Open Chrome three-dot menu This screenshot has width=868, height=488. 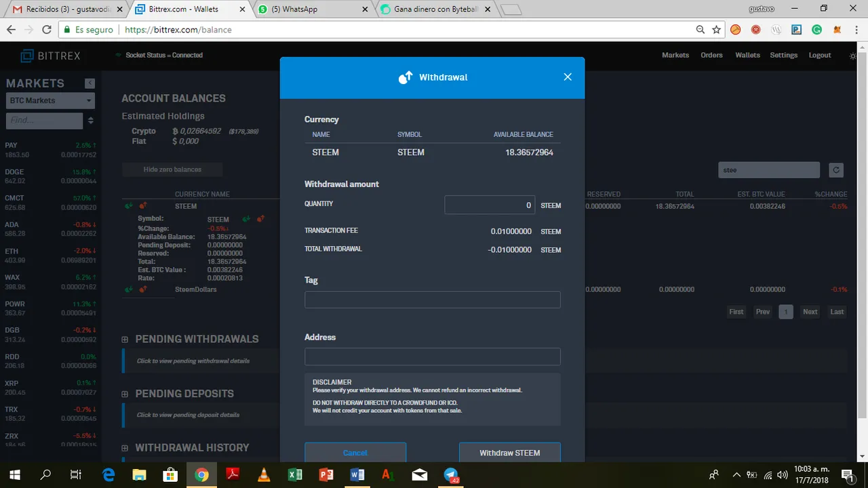pyautogui.click(x=856, y=30)
